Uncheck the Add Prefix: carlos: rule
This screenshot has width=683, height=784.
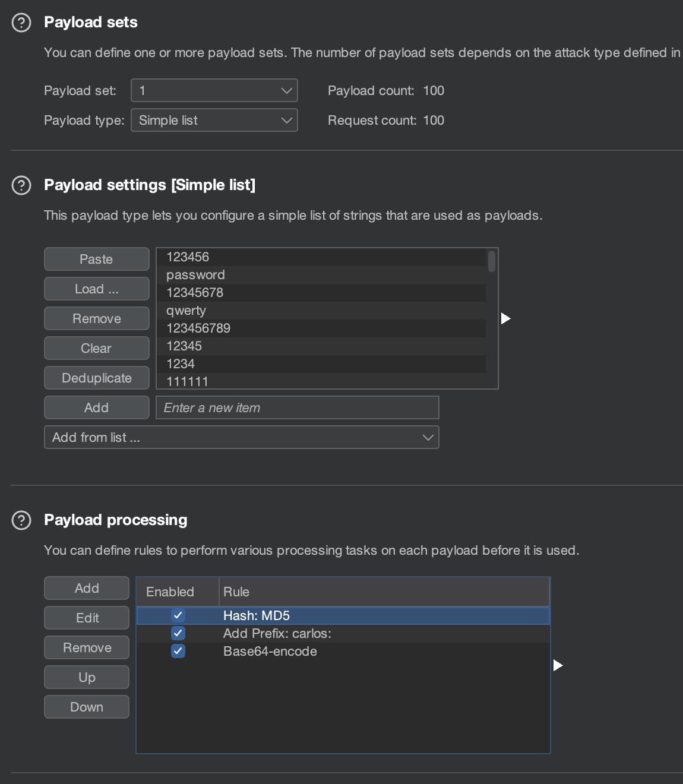[x=178, y=633]
